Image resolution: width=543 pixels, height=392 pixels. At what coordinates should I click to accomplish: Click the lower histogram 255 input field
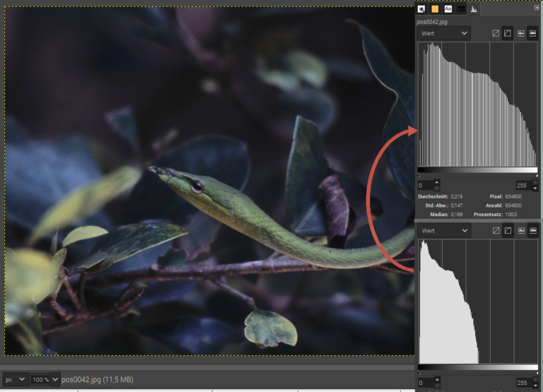tap(522, 383)
